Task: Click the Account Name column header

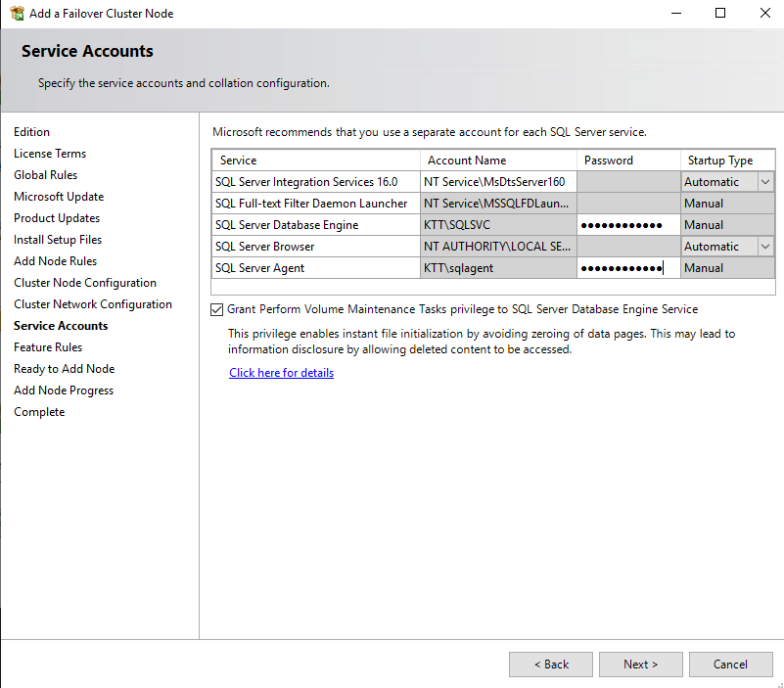Action: point(498,161)
